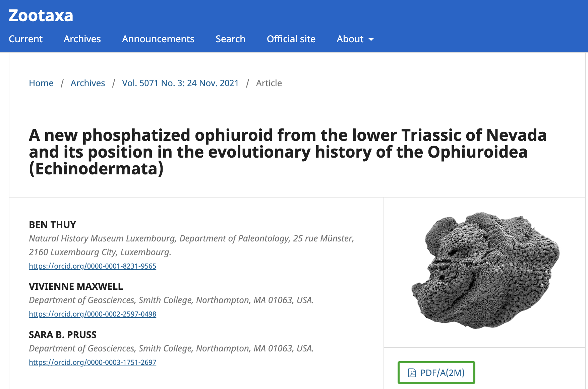Go to Archives in the navigation bar
This screenshot has width=588, height=389.
point(82,39)
